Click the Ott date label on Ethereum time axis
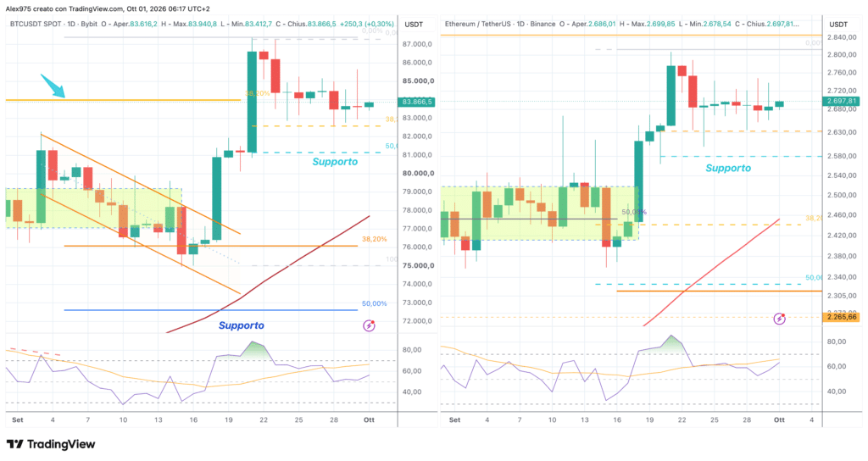 pyautogui.click(x=780, y=420)
